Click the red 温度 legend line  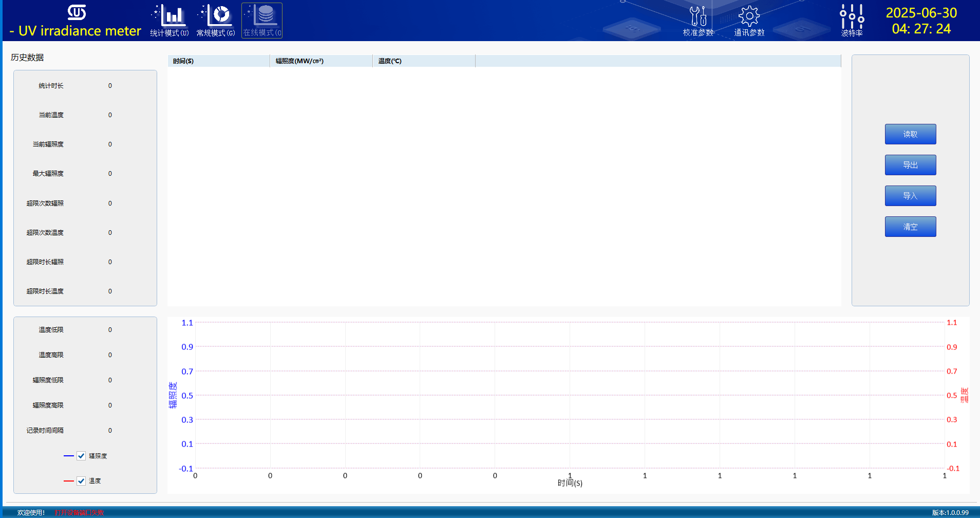69,481
